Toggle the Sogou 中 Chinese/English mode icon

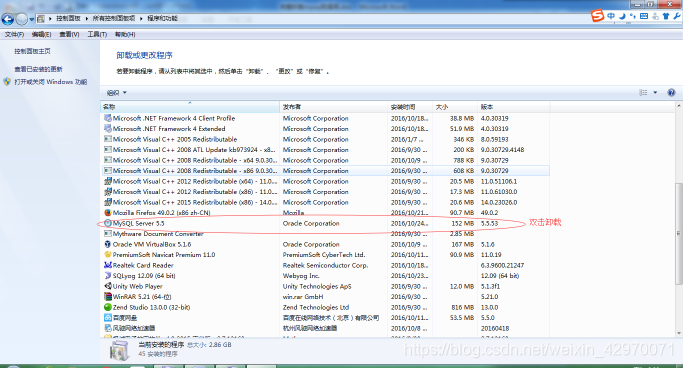coord(611,16)
